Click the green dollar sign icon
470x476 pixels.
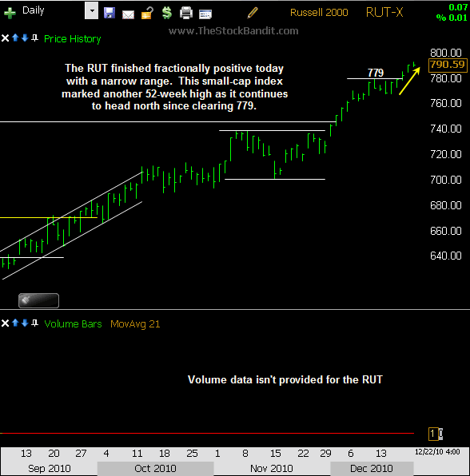pos(167,13)
